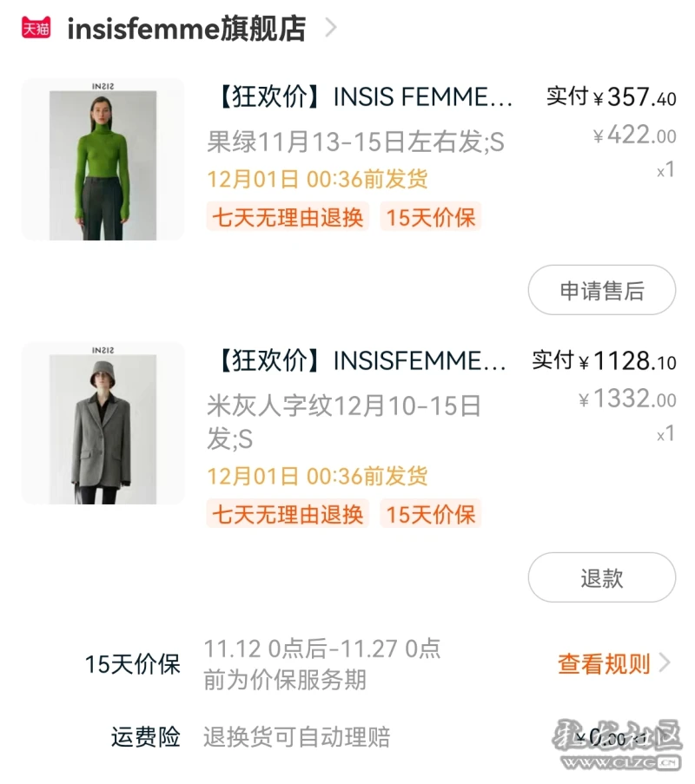Select 米灰人字纹12月10-15日发;S variant text
Image resolution: width=695 pixels, height=784 pixels.
344,423
